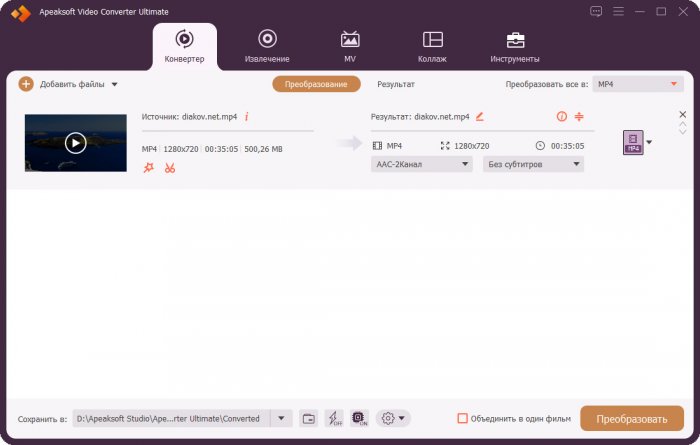This screenshot has width=700, height=445.
Task: Remove the diakov.net.mp4 item from list
Action: [683, 114]
